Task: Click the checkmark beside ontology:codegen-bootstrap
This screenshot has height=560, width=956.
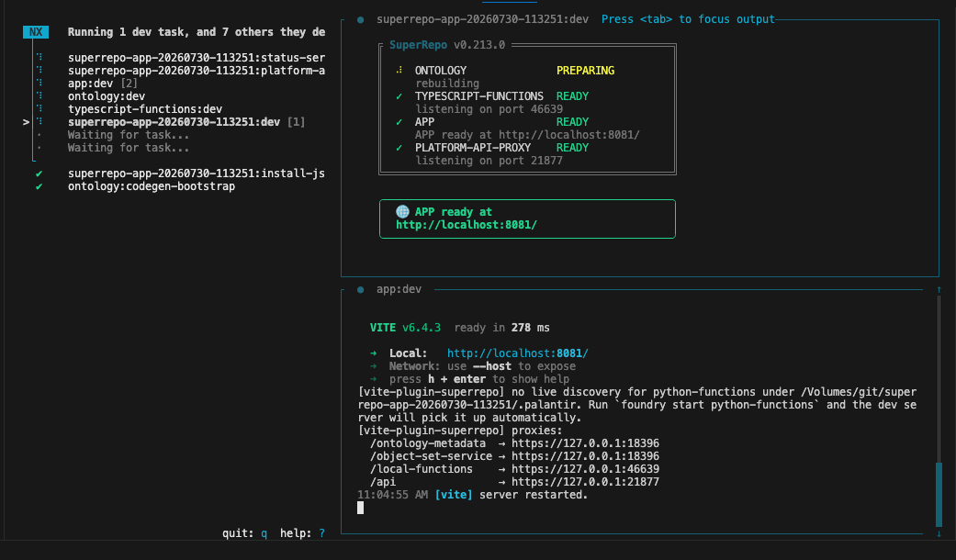Action: point(39,186)
